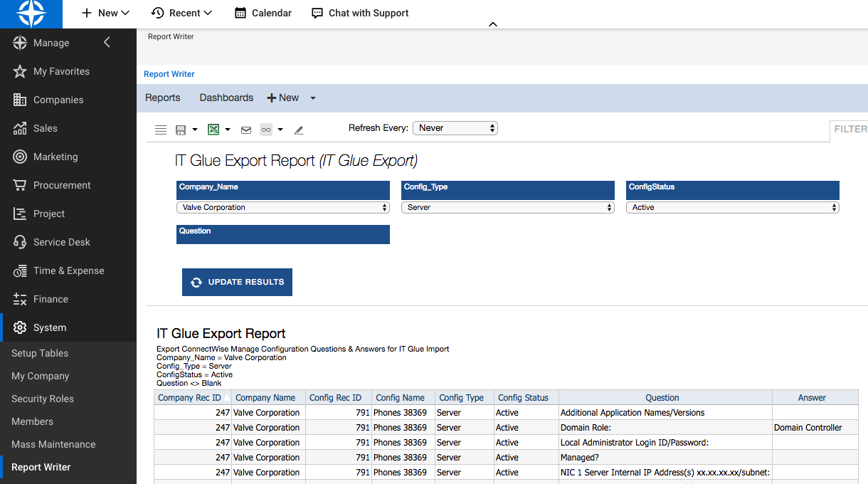
Task: Collapse the Manage sidebar with the chevron
Action: click(x=107, y=42)
